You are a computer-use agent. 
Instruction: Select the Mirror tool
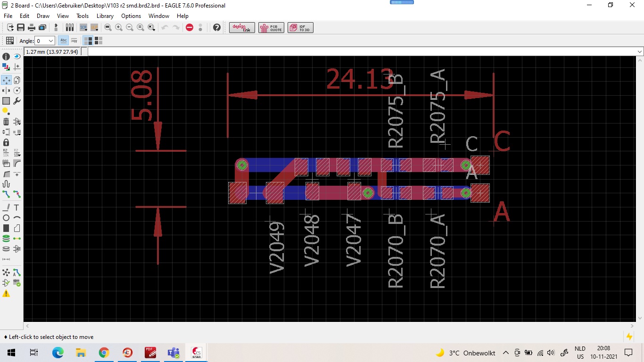coord(6,90)
